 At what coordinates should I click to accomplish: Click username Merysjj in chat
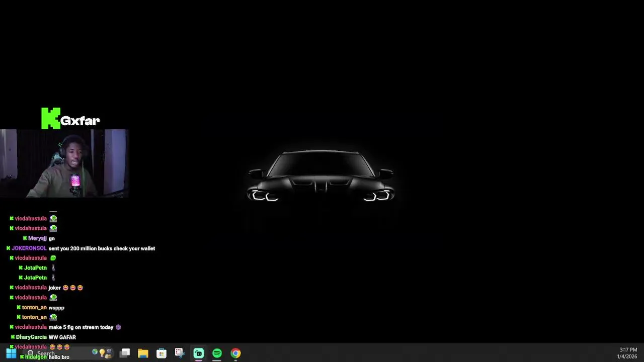click(37, 238)
